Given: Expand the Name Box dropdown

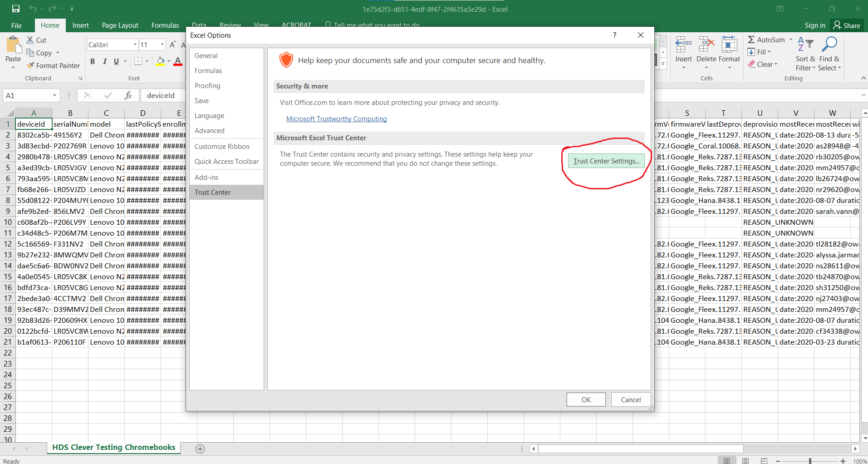Looking at the screenshot, I should [x=54, y=95].
